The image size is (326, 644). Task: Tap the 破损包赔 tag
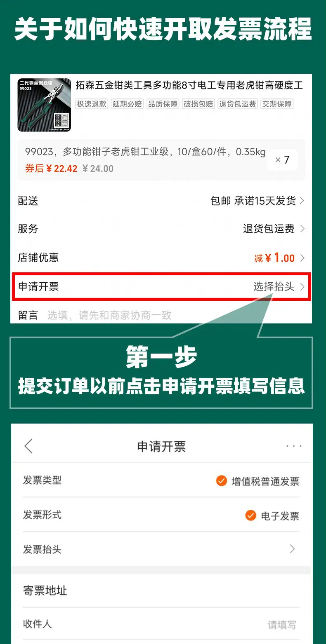198,104
